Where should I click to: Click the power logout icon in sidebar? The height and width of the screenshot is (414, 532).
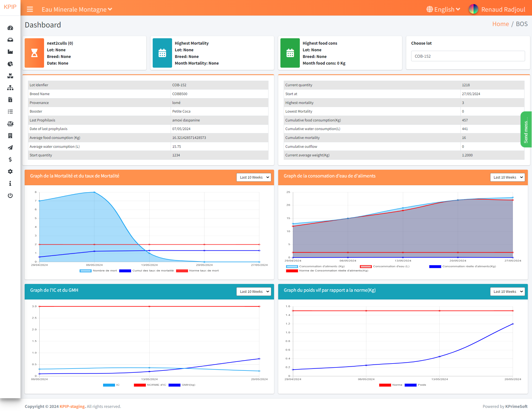point(10,195)
